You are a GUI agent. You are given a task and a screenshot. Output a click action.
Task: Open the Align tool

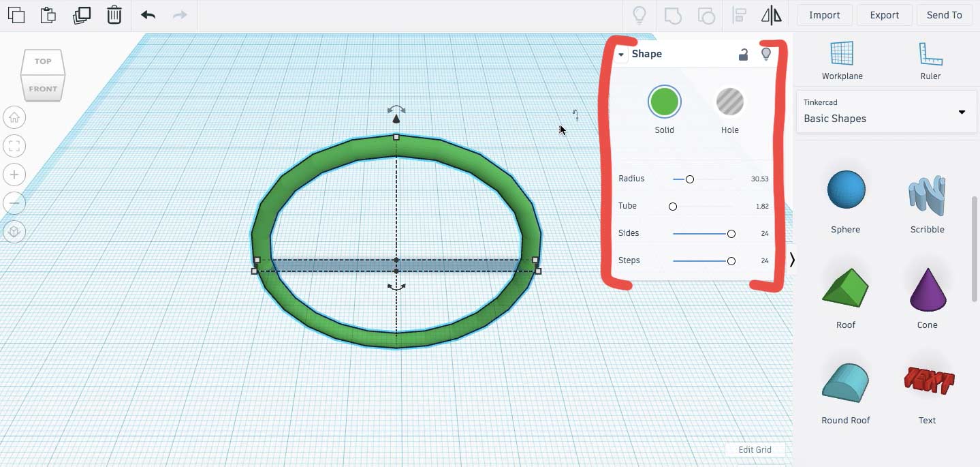(739, 15)
